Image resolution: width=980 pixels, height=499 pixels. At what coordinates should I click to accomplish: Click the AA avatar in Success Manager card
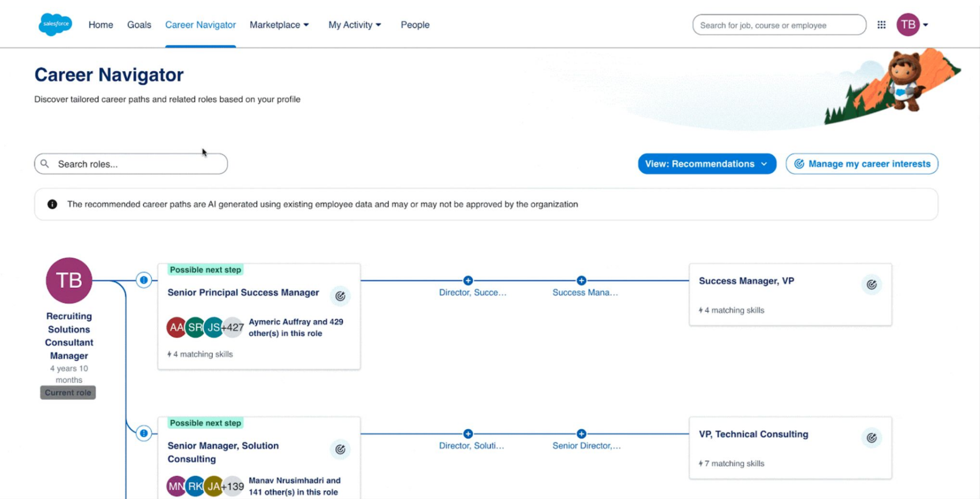pyautogui.click(x=176, y=327)
